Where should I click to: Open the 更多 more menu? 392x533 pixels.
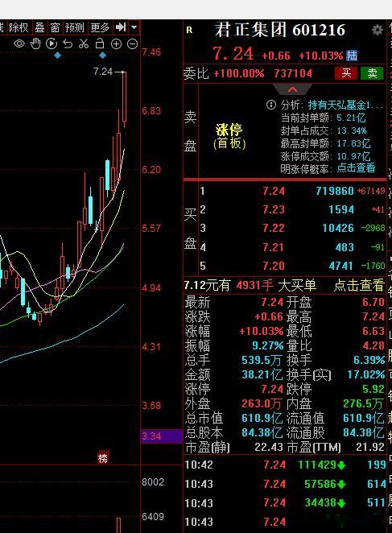pyautogui.click(x=100, y=27)
